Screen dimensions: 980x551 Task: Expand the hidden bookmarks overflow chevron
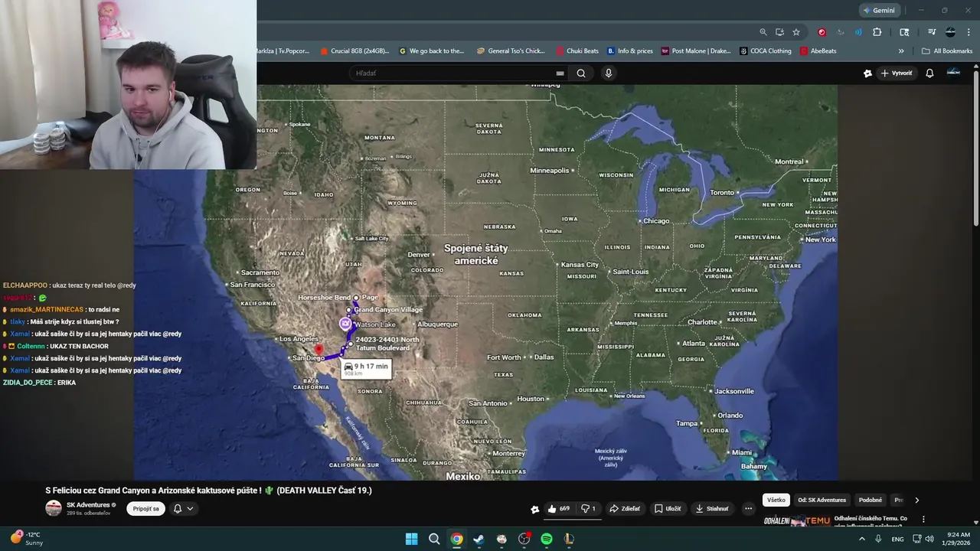(901, 51)
